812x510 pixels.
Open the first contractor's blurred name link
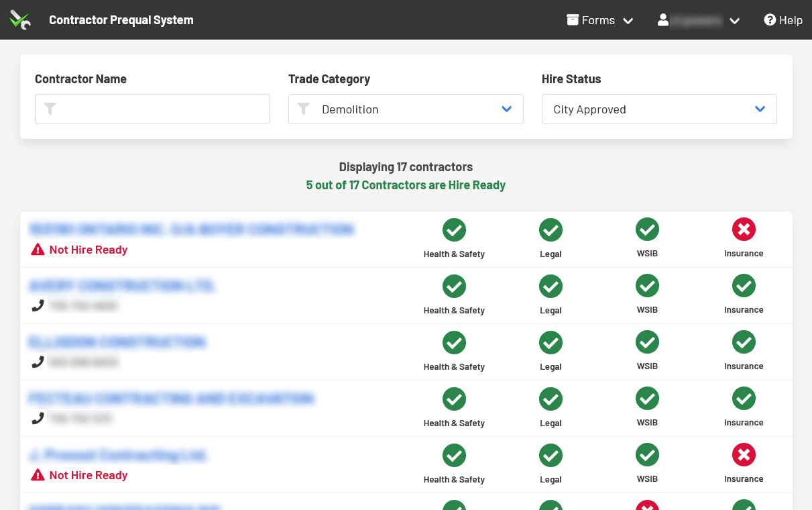190,229
